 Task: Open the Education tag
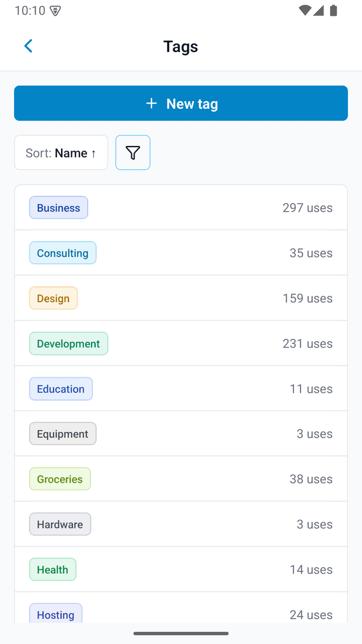click(x=61, y=389)
